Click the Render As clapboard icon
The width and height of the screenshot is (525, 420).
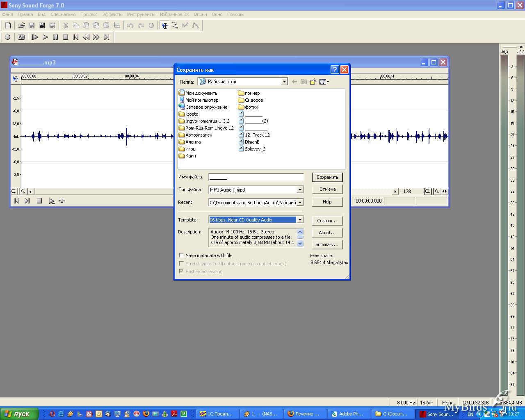(x=52, y=25)
